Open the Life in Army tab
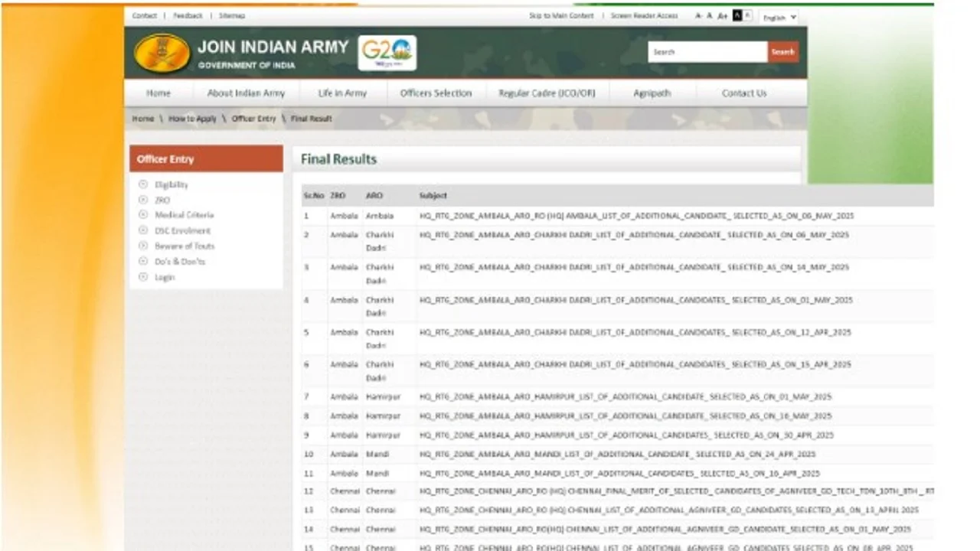 point(341,93)
